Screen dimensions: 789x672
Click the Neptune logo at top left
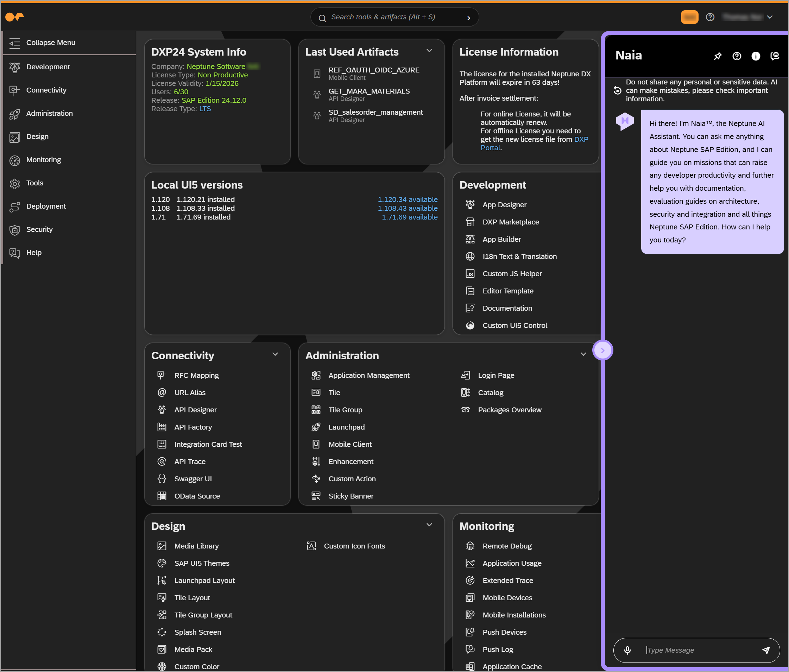click(x=14, y=17)
